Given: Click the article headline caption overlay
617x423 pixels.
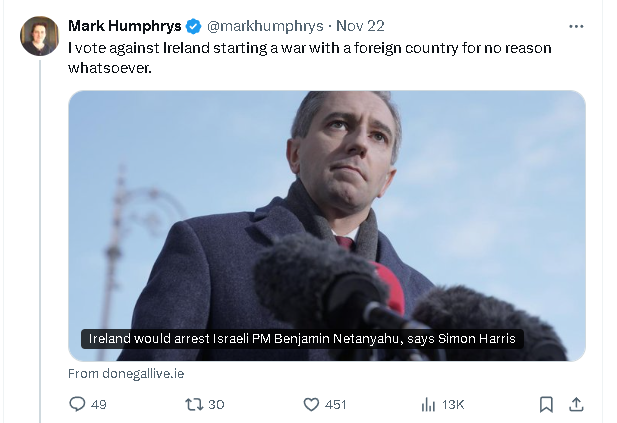Looking at the screenshot, I should (302, 339).
